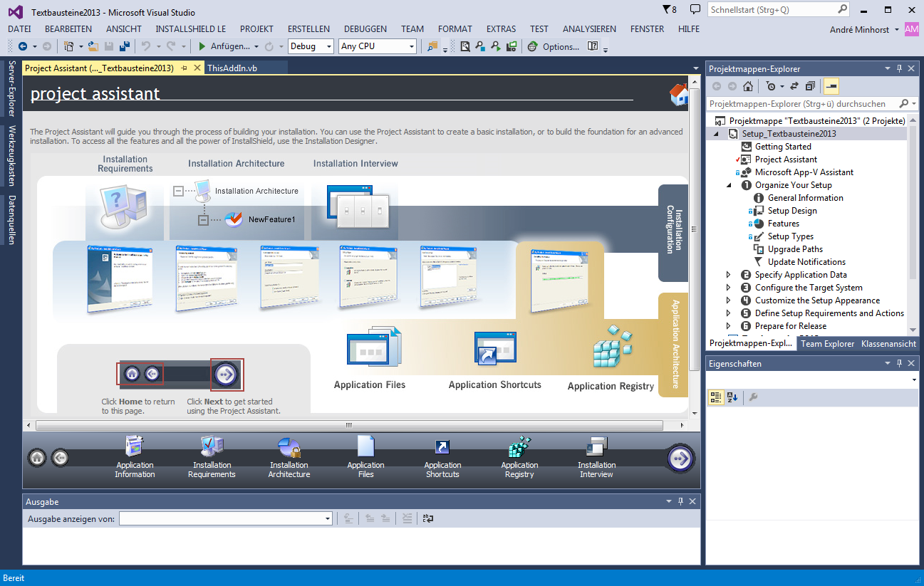Image resolution: width=924 pixels, height=586 pixels.
Task: Click the Options globe toolbar icon
Action: click(533, 46)
